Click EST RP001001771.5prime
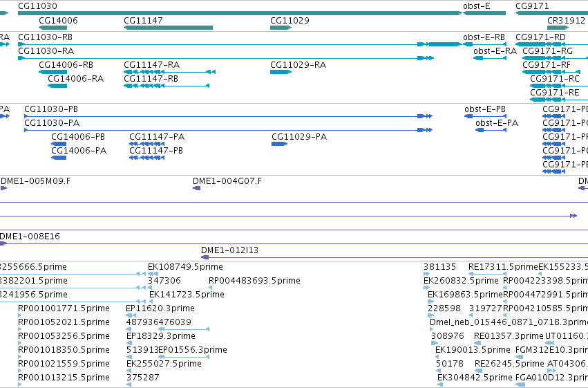The height and width of the screenshot is (388, 588). [x=20, y=315]
